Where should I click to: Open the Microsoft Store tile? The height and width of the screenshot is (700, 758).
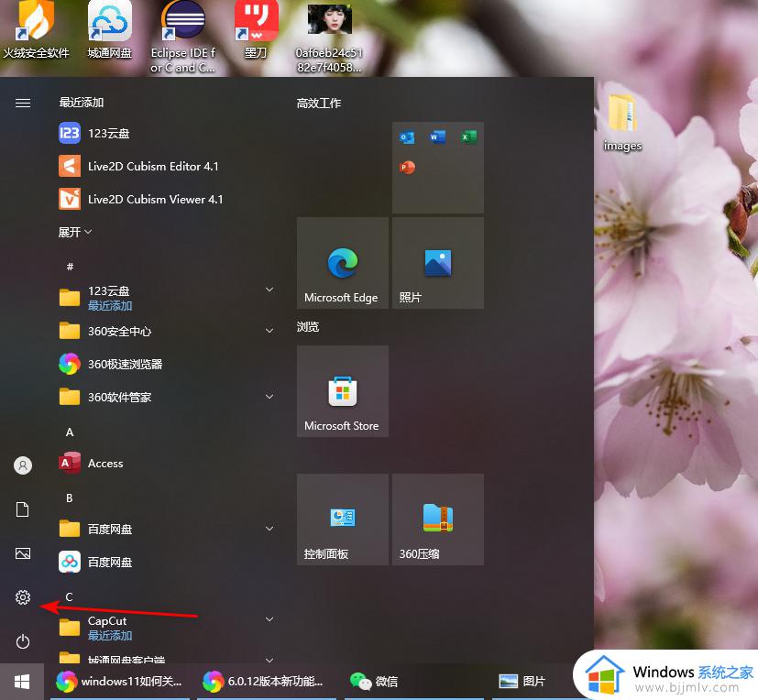(342, 391)
